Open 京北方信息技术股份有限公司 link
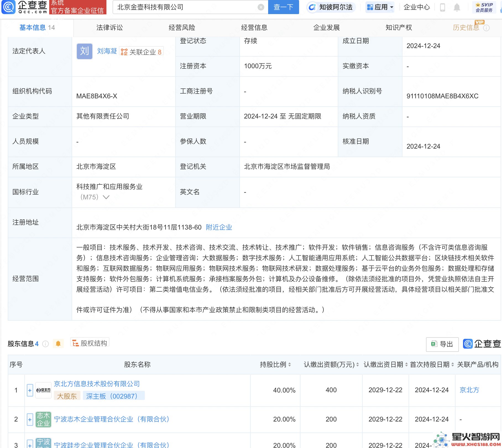The image size is (502, 448). coord(97,384)
